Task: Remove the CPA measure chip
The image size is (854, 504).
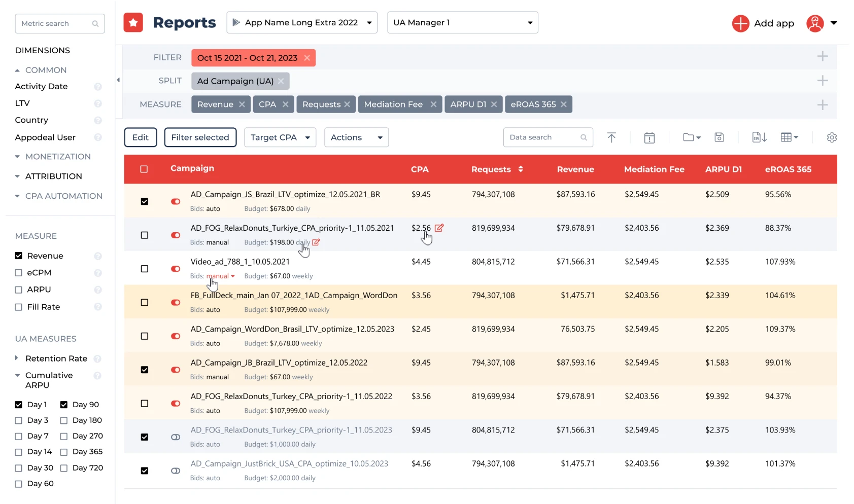Action: tap(285, 104)
